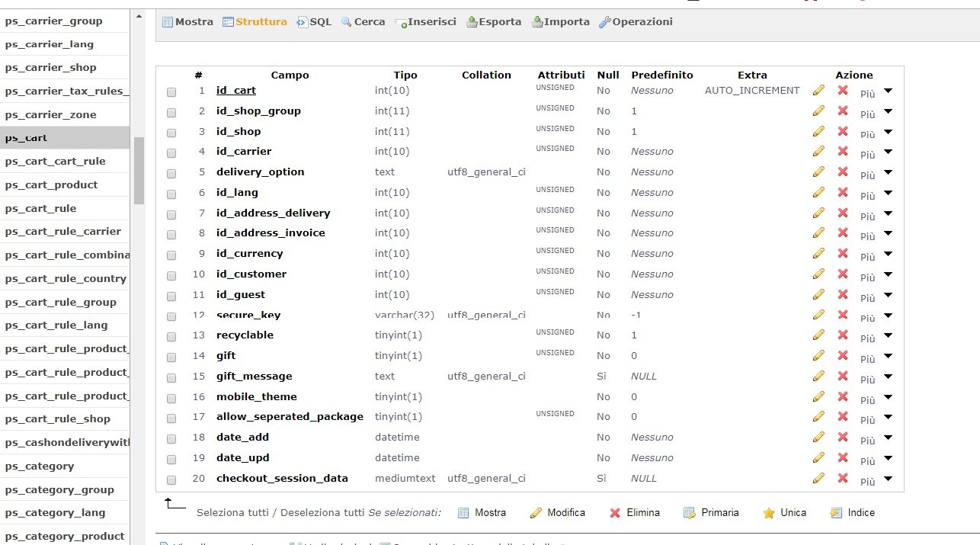980x545 pixels.
Task: Delete checkout_session_data via red X icon
Action: click(x=843, y=478)
